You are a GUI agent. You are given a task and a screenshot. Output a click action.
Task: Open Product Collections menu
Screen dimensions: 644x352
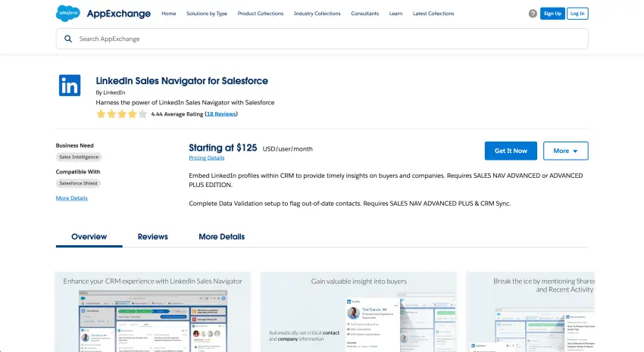point(261,14)
